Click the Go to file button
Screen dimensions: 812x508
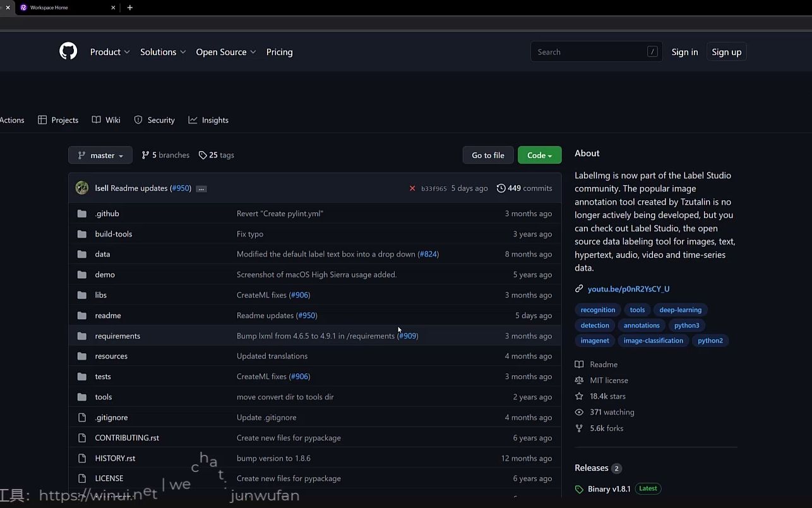pos(488,155)
